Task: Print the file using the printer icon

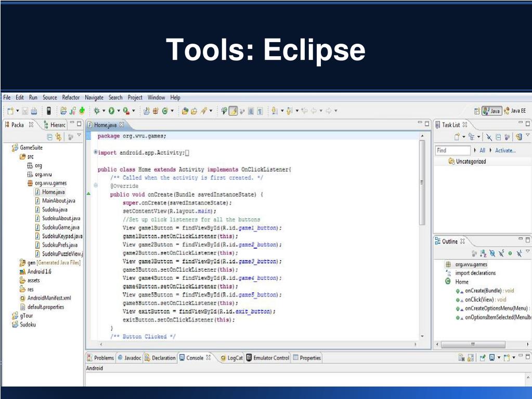Action: [34, 111]
